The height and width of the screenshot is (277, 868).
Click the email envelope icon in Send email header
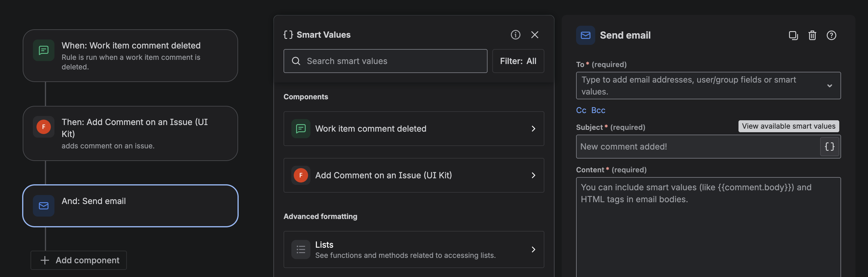point(585,35)
